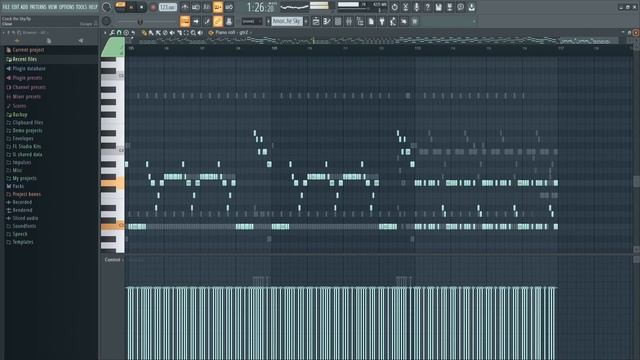Open the global snap selector dropdown
The image size is (640, 360).
pos(251,21)
